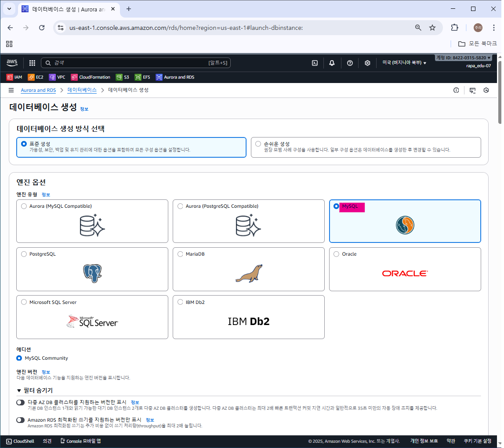Open the browser zoom magnifier icon
Screen dimensions: 504x448
(418, 28)
